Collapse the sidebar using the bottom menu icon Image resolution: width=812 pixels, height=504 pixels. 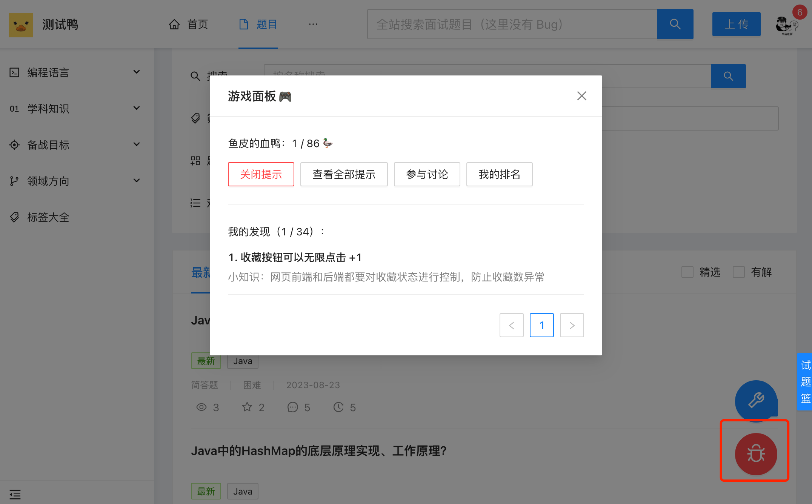coord(15,494)
